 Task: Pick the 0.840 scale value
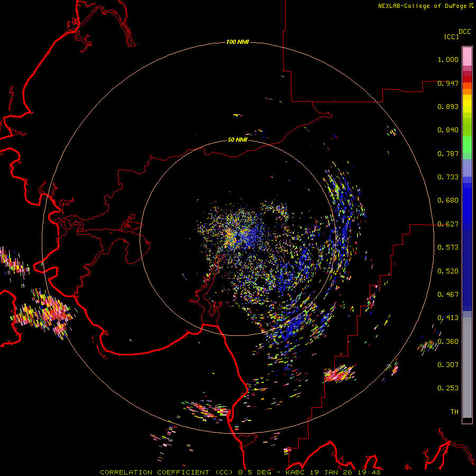click(x=448, y=130)
